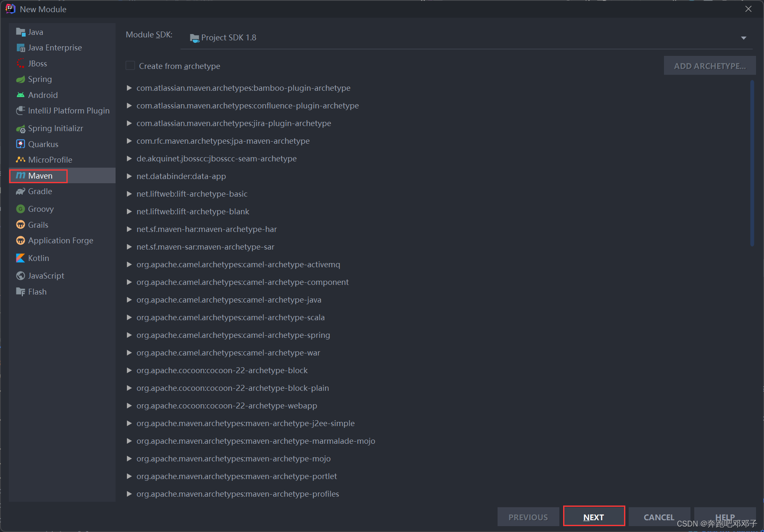
Task: Click the Kotlin icon
Action: (21, 258)
